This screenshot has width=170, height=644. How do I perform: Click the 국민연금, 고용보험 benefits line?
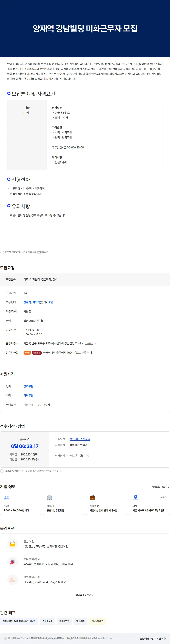coord(46,546)
